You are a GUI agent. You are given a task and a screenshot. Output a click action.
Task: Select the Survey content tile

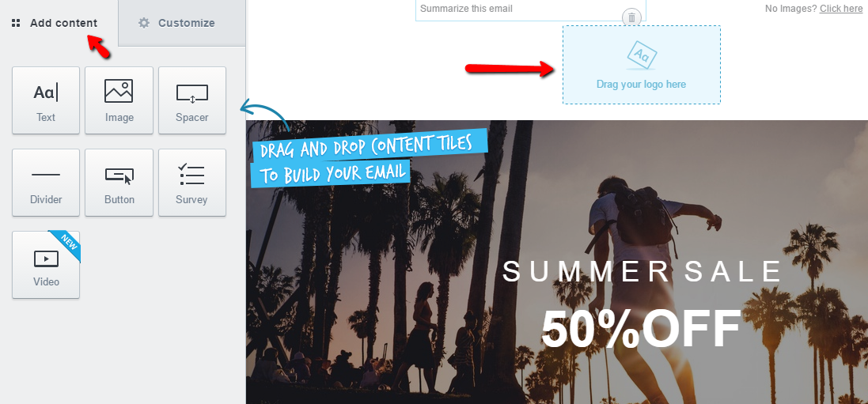tap(192, 183)
